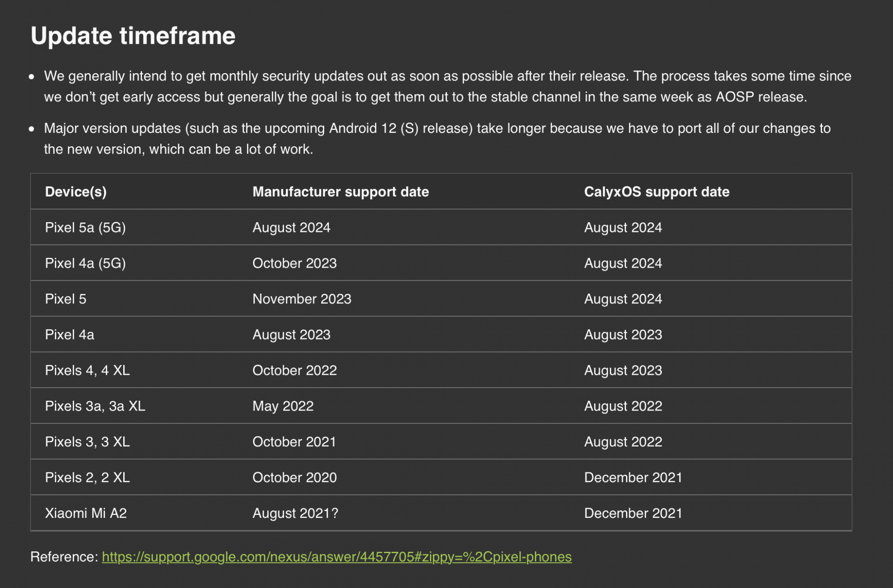Click the "CalyxOS support date" column header

(656, 192)
